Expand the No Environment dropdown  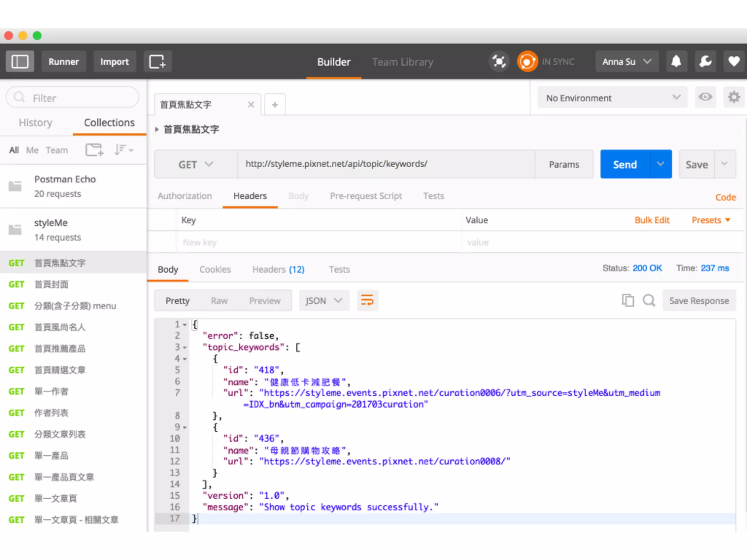613,98
